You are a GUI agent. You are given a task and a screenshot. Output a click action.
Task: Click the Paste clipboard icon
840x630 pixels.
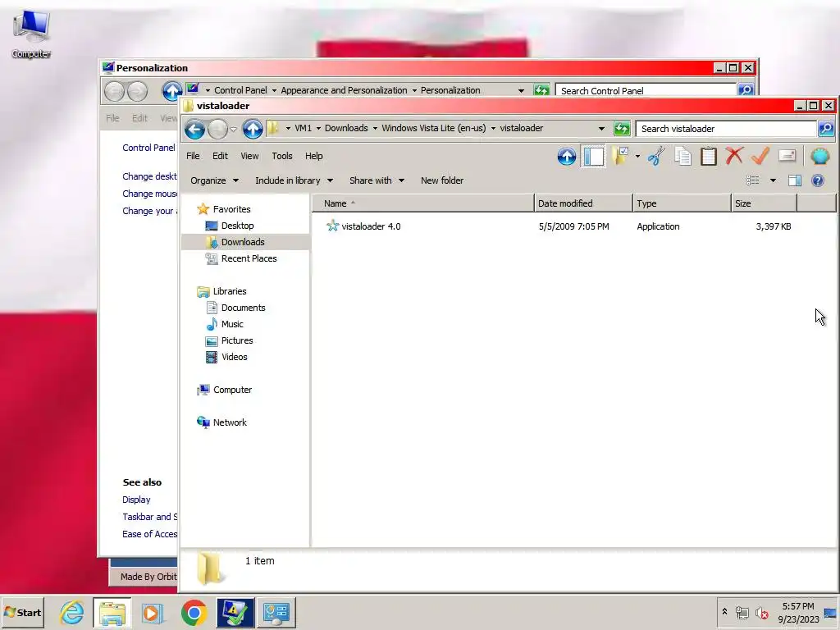(x=708, y=157)
